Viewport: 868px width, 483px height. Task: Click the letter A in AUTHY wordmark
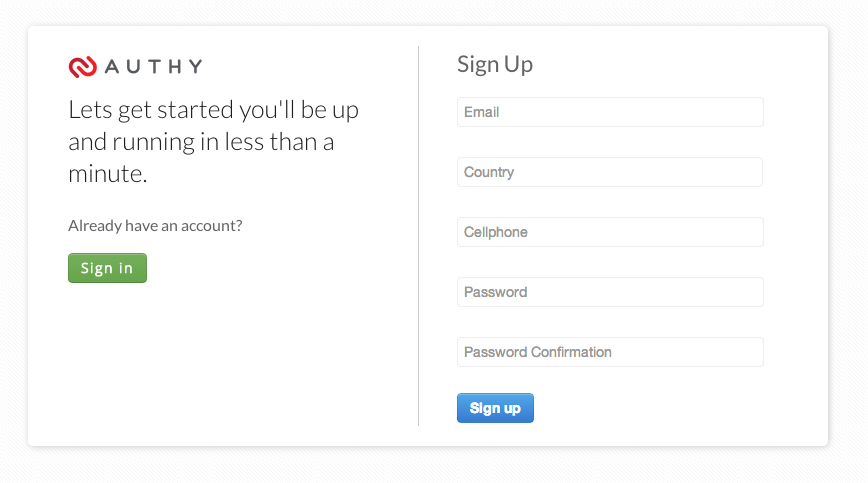pyautogui.click(x=112, y=67)
